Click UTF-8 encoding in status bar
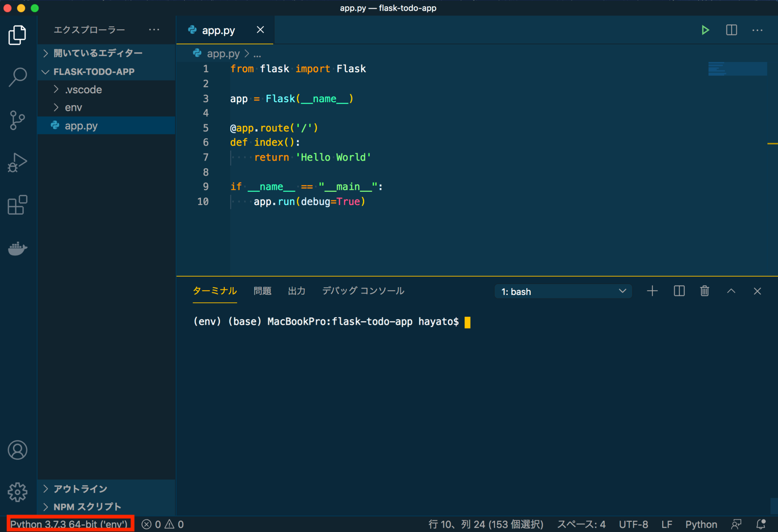The image size is (778, 532). point(633,524)
